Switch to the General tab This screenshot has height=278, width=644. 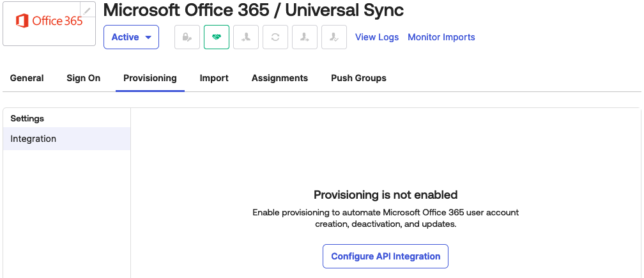[27, 78]
